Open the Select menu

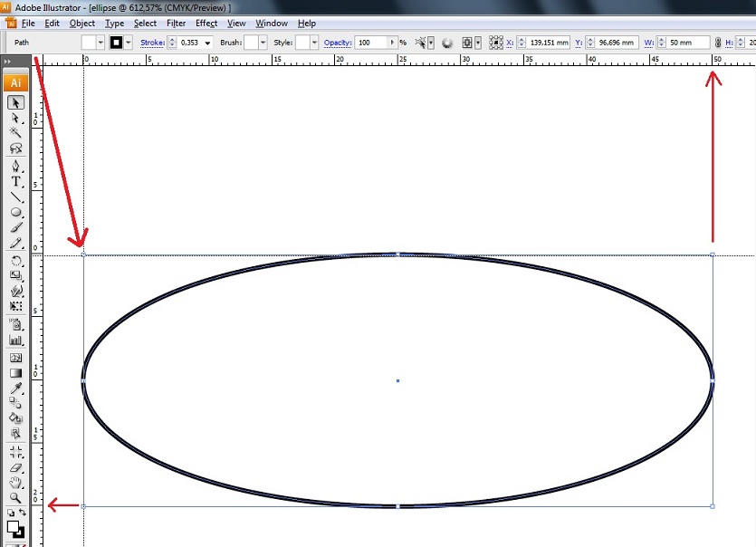click(145, 24)
